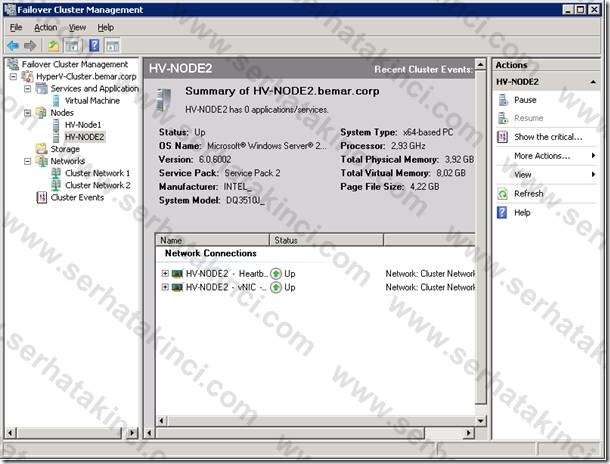Image resolution: width=610 pixels, height=464 pixels.
Task: Open the Action menu
Action: coord(46,27)
